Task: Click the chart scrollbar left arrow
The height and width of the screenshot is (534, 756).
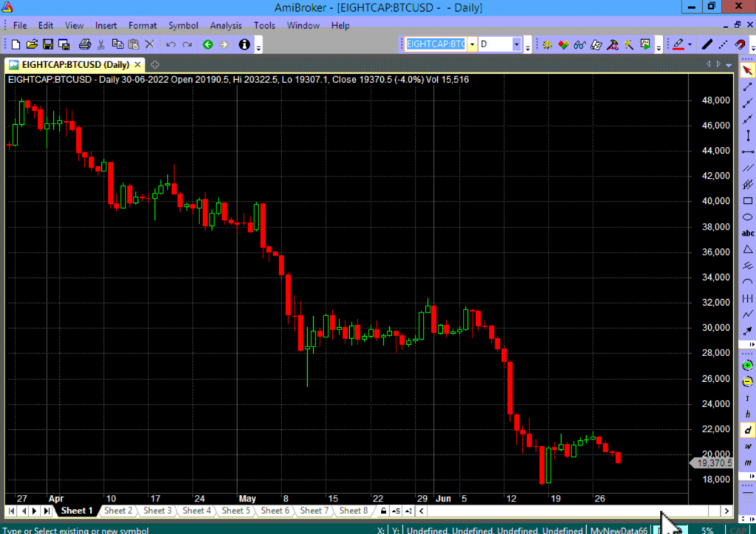Action: pyautogui.click(x=422, y=511)
